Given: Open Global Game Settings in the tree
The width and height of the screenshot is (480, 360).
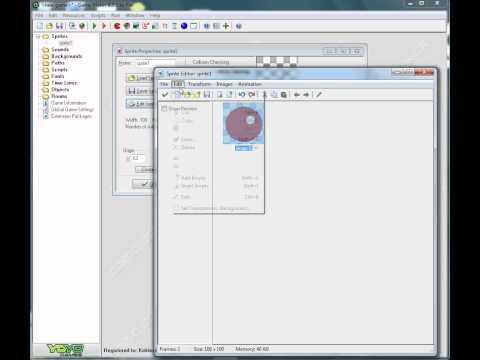Looking at the screenshot, I should pos(72,109).
